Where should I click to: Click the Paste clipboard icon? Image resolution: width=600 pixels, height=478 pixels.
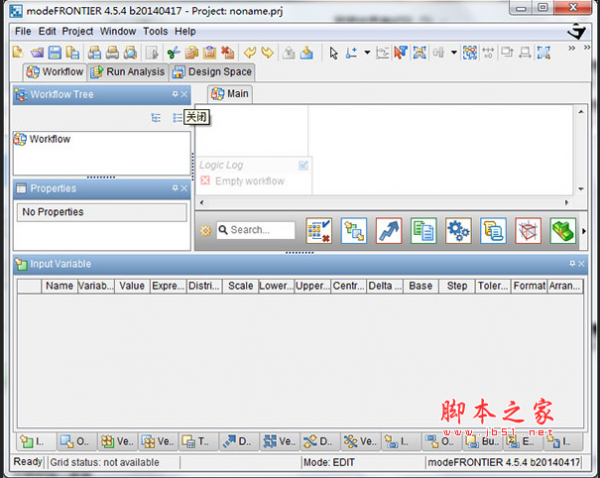pyautogui.click(x=210, y=52)
